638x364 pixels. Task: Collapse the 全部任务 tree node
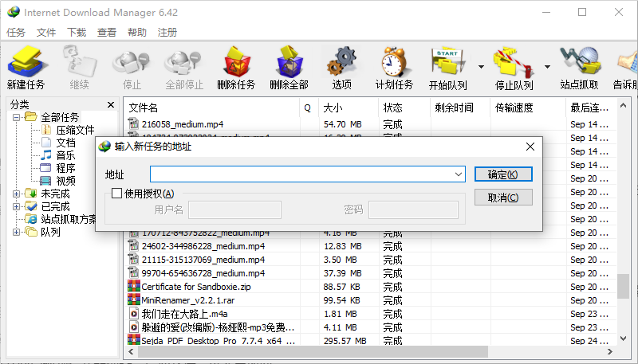(x=16, y=117)
